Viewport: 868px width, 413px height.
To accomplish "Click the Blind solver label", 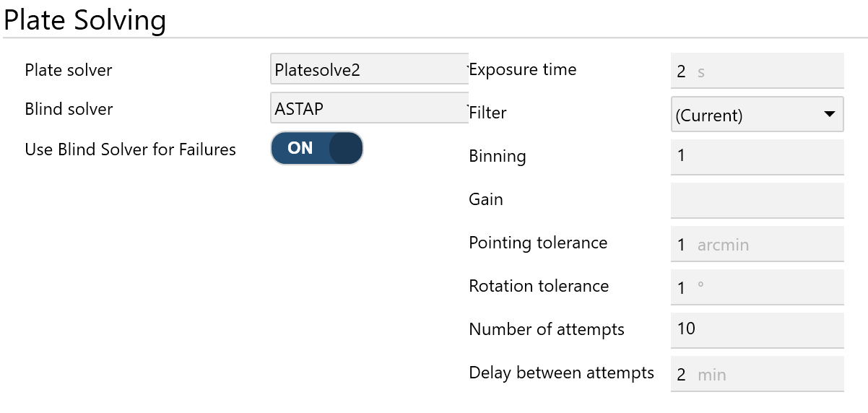I will tap(69, 109).
